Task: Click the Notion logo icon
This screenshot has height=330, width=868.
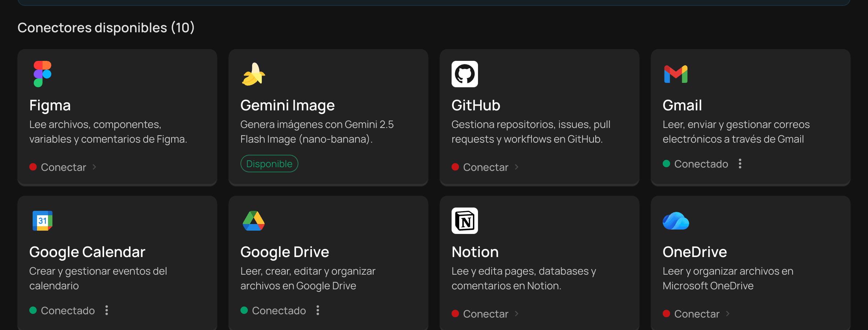Action: coord(465,221)
